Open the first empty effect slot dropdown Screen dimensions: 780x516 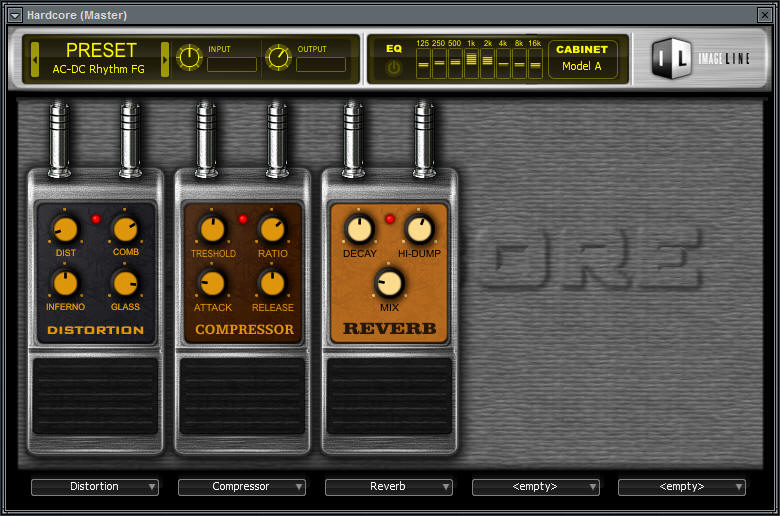[535, 487]
